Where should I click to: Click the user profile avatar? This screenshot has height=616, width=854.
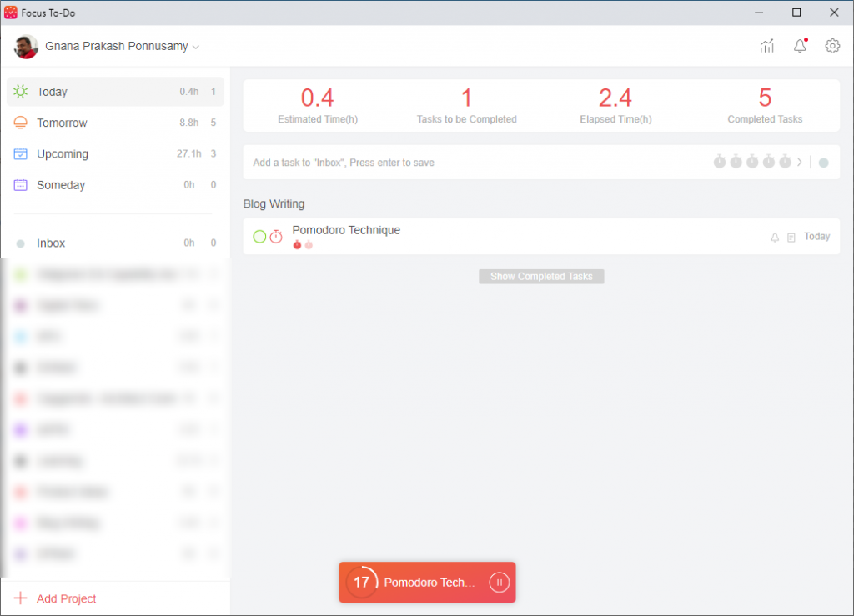[26, 46]
